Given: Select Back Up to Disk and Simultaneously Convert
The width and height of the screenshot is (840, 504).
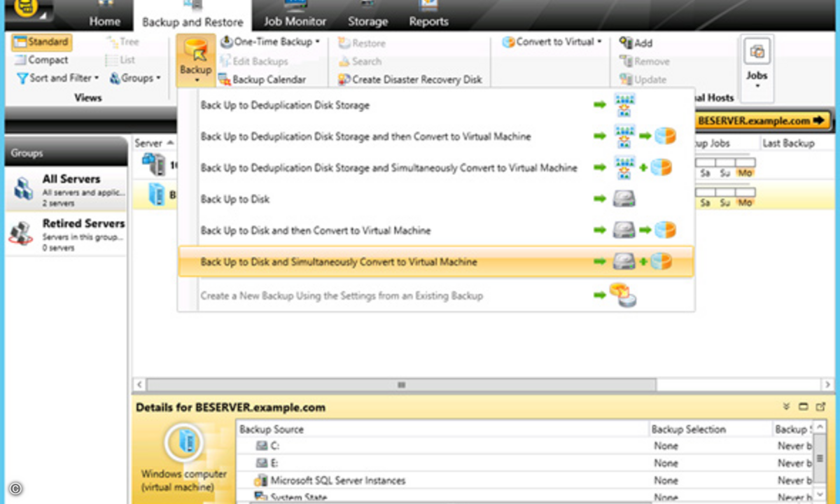Looking at the screenshot, I should point(436,262).
